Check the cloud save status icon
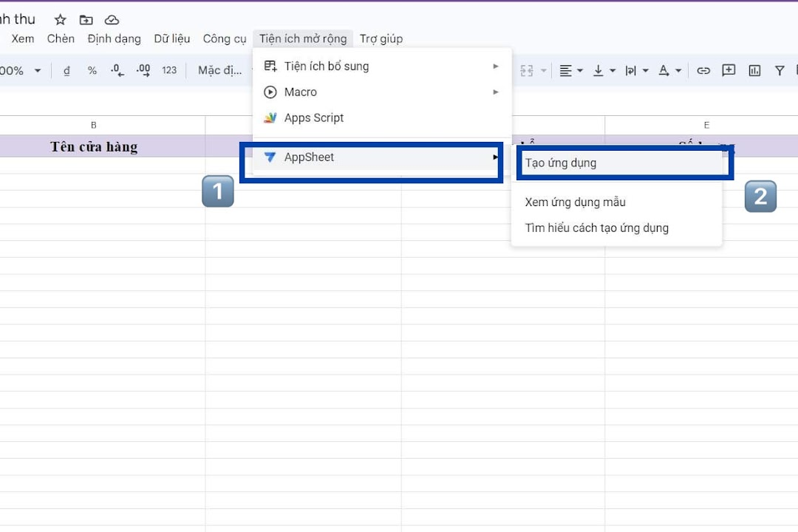 tap(112, 20)
